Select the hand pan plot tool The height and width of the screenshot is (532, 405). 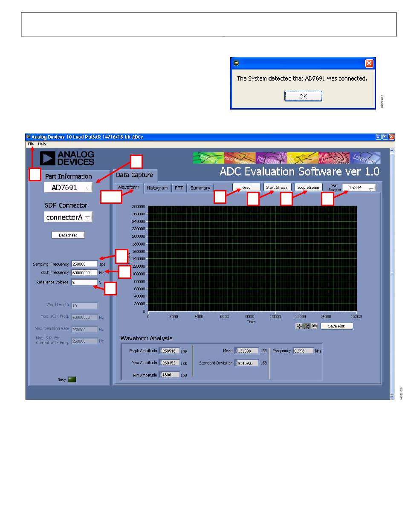coord(314,326)
